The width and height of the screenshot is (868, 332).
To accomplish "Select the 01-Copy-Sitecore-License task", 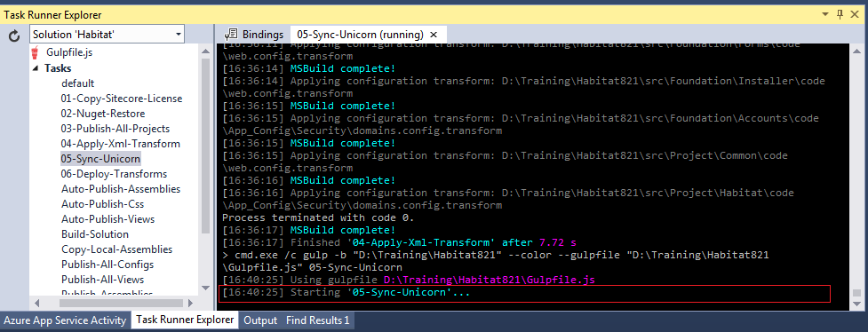I will [x=121, y=99].
